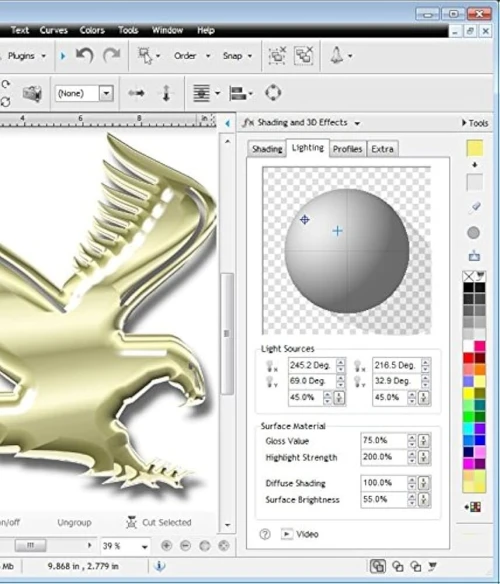Click the vertical flip arrows icon

(x=166, y=93)
